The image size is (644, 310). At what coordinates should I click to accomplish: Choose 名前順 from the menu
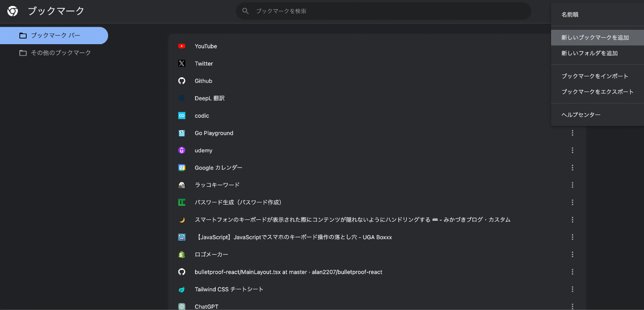click(598, 15)
